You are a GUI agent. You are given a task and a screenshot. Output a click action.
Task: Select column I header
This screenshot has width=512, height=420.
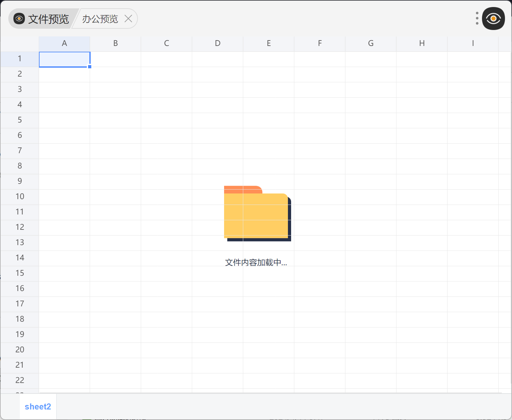(x=473, y=43)
